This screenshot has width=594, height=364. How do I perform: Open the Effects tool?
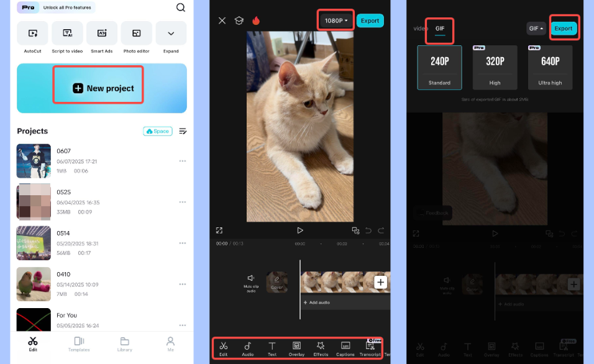point(321,348)
